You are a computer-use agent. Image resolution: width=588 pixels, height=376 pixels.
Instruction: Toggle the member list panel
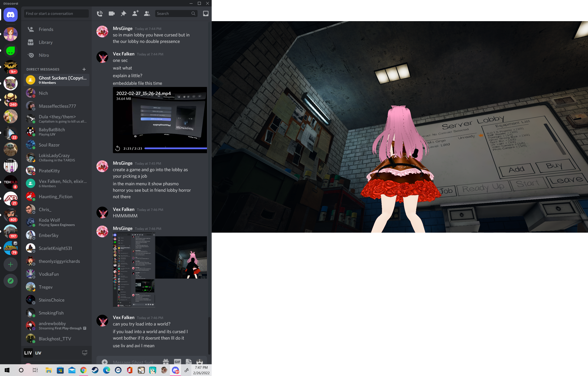pos(147,14)
